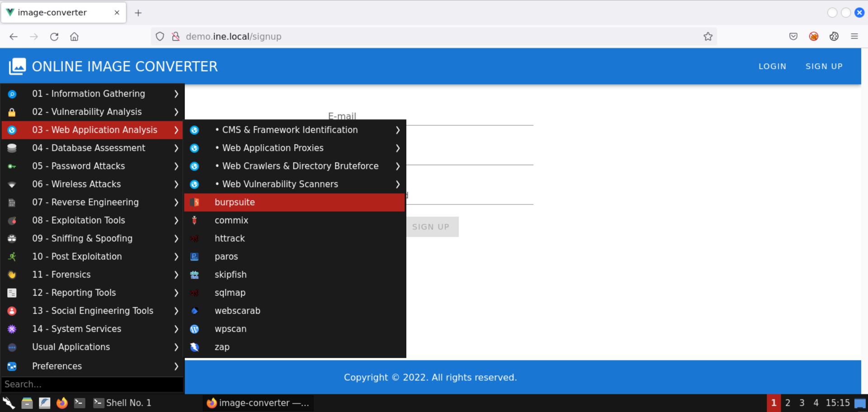868x412 pixels.
Task: Open 03 - Web Application Analysis menu
Action: pyautogui.click(x=92, y=130)
